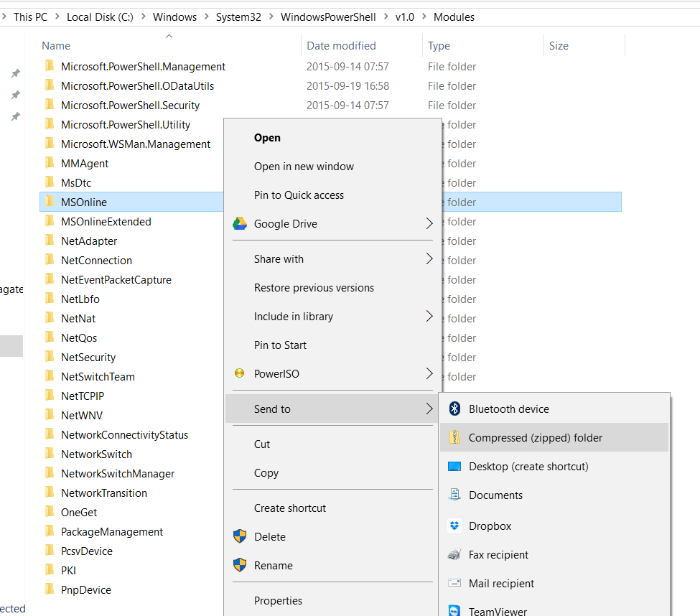Open the breadcrumb chevron after Local Disk (C:)
Viewport: 700px width, 616px height.
point(144,17)
